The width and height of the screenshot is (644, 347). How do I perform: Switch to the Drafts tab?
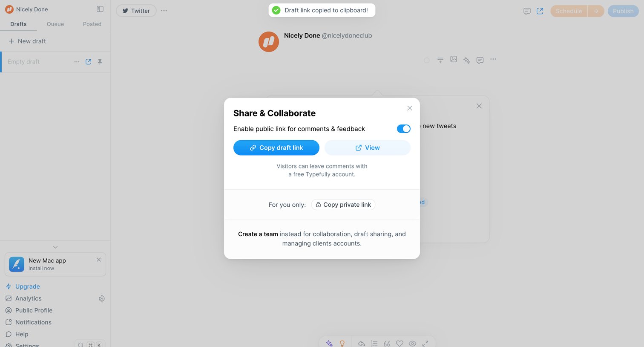tap(18, 24)
